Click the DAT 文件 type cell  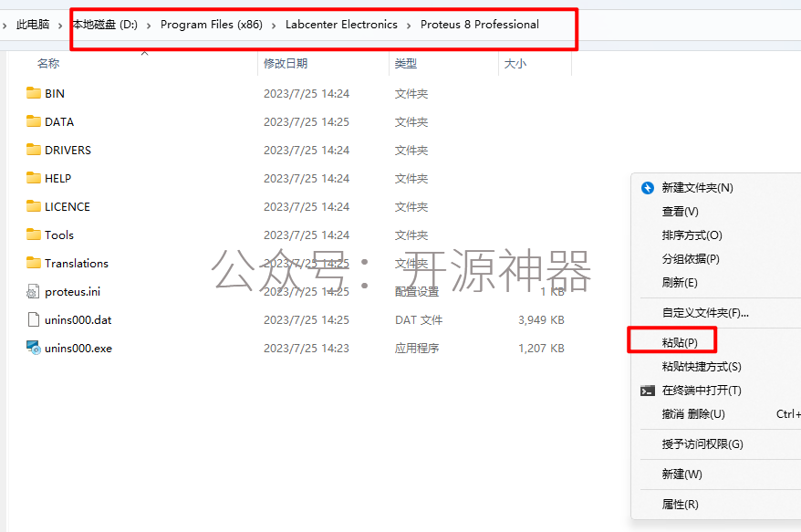coord(419,320)
